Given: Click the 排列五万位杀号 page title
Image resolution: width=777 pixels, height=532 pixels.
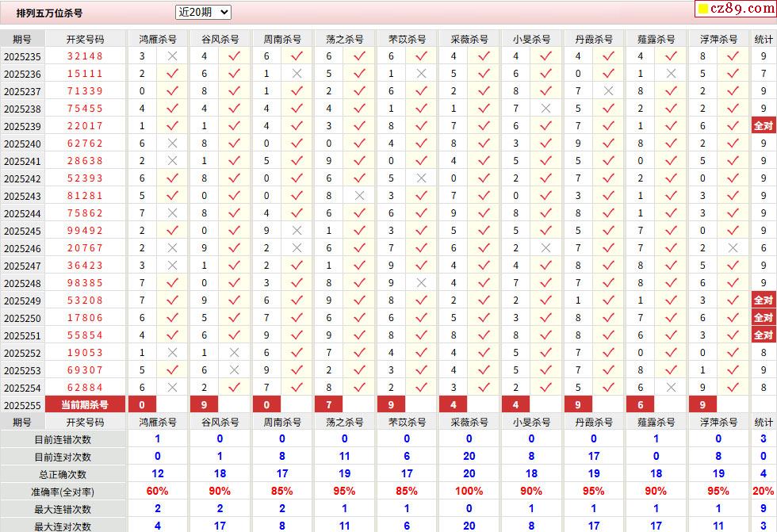Looking at the screenshot, I should point(49,13).
